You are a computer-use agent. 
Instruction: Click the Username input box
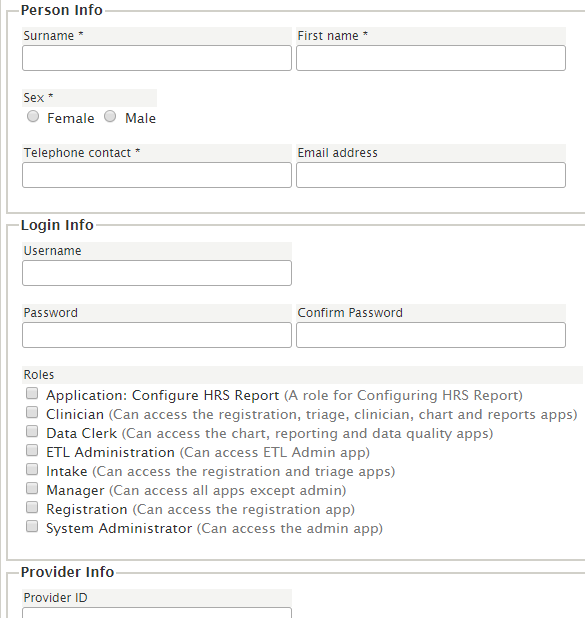157,273
